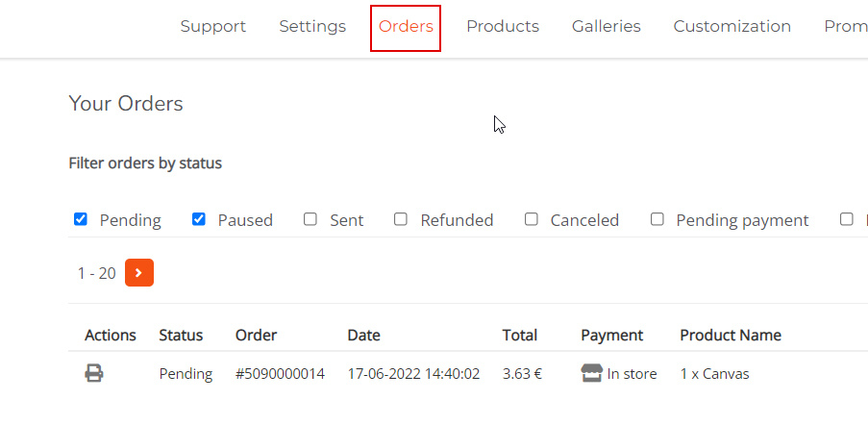Enable the Pending payment filter
Screen dimensions: 868x425
pos(657,219)
